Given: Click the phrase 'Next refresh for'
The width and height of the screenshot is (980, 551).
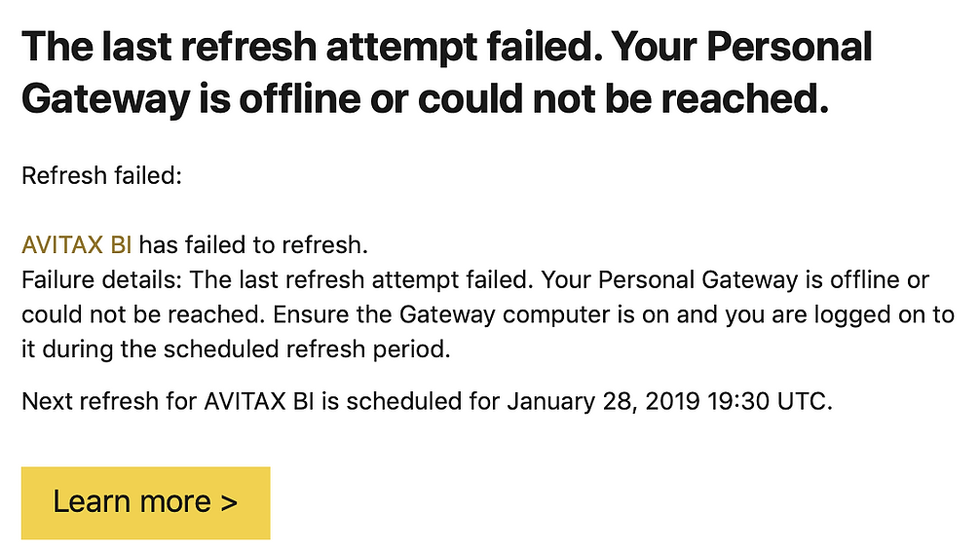Looking at the screenshot, I should point(109,401).
